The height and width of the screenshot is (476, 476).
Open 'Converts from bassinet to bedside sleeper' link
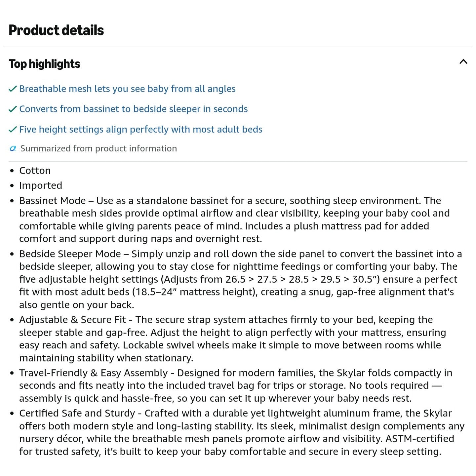tap(134, 109)
